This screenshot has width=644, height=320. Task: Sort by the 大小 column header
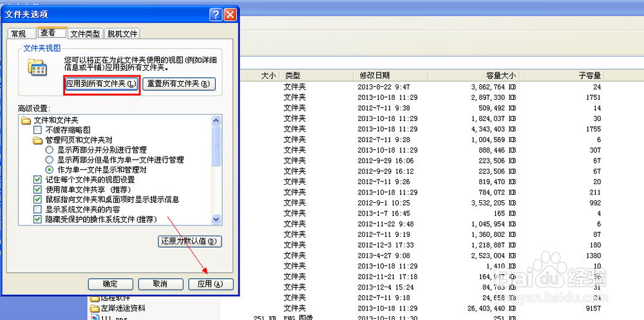pyautogui.click(x=269, y=75)
